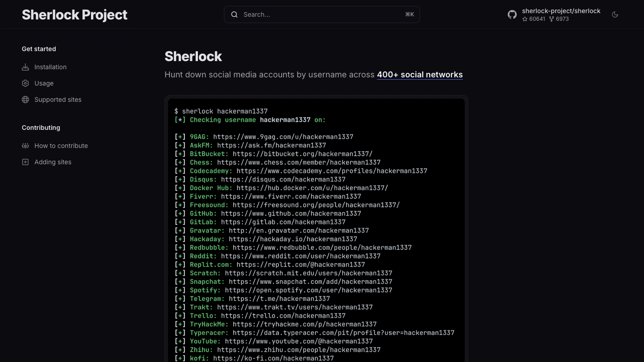Click the Fiverr result line
This screenshot has width=644, height=362.
tap(268, 196)
